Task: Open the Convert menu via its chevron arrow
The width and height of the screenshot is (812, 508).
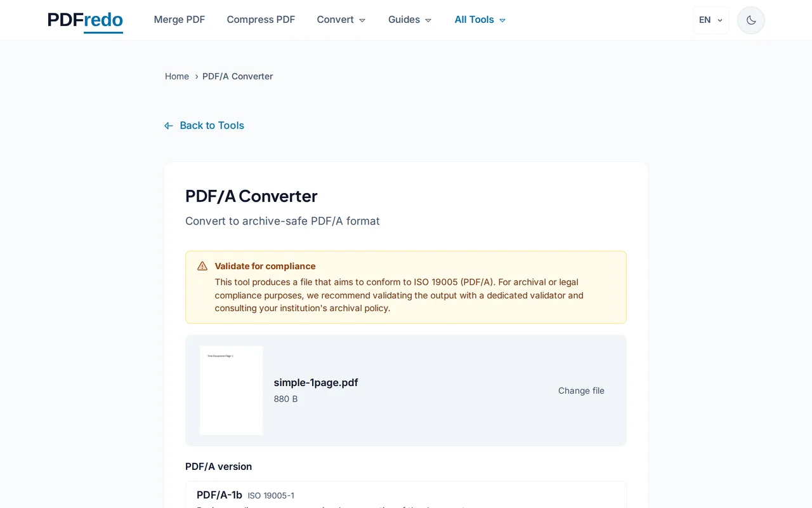Action: (363, 20)
